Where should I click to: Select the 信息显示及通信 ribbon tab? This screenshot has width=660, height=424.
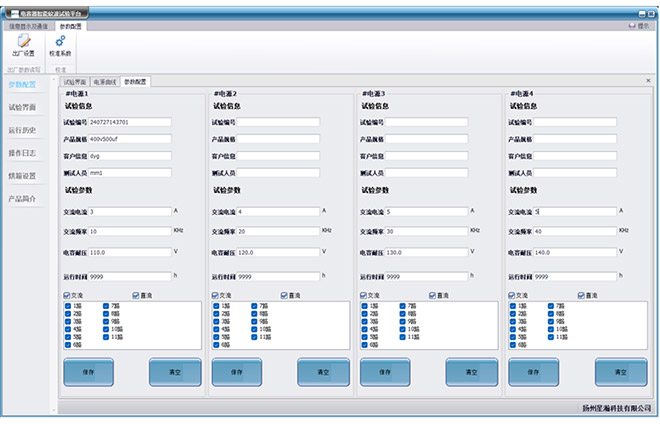tap(28, 26)
